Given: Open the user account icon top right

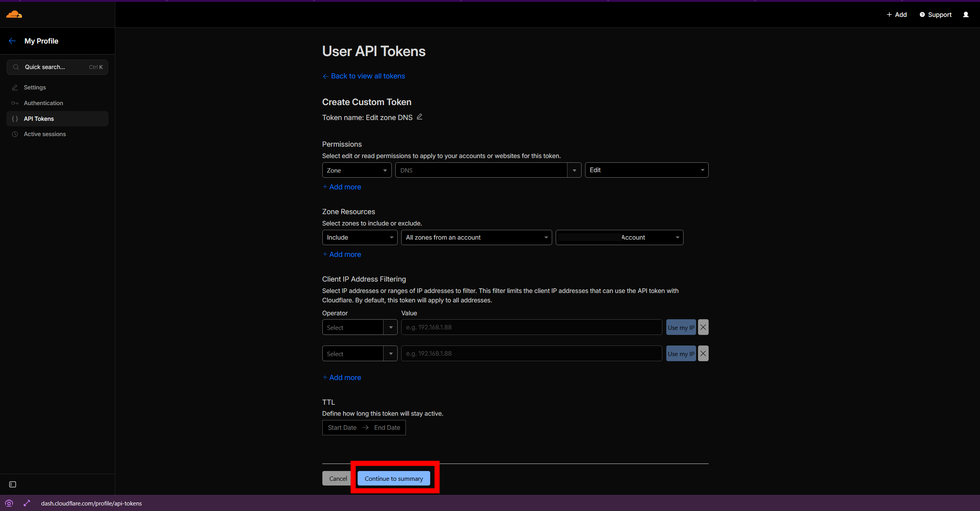Looking at the screenshot, I should (x=965, y=15).
